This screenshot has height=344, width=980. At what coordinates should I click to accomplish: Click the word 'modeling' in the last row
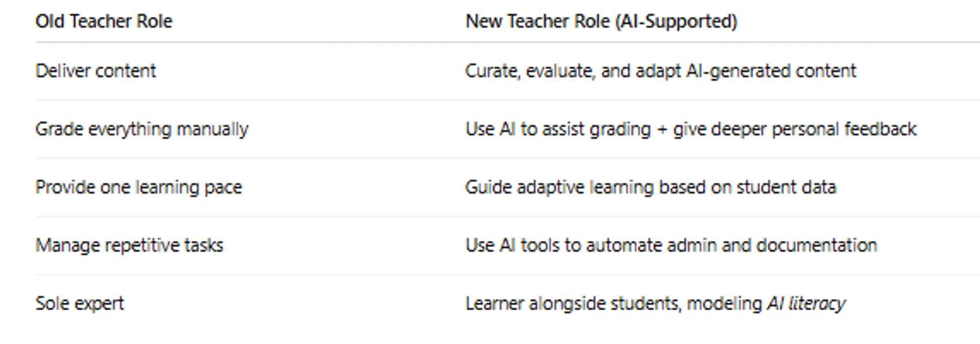[724, 304]
